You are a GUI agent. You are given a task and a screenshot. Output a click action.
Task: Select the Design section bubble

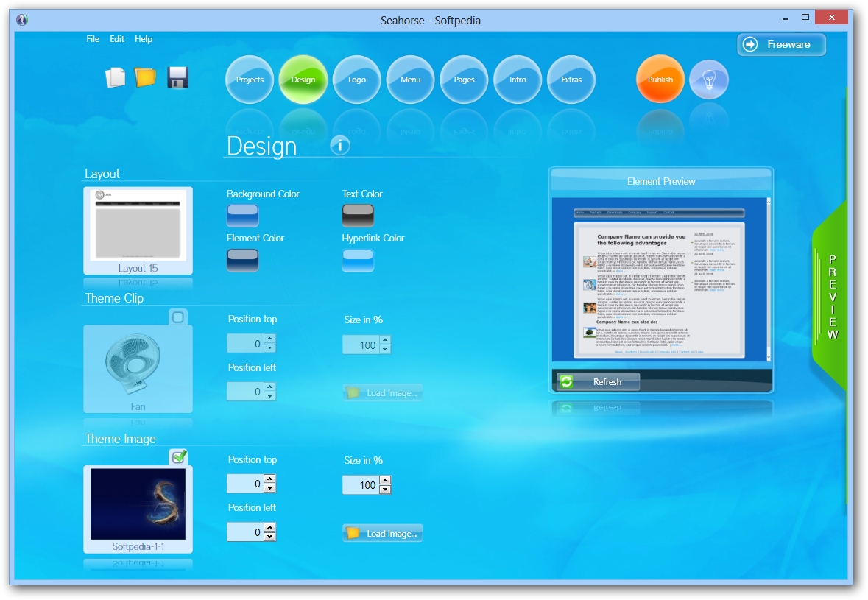[x=303, y=80]
